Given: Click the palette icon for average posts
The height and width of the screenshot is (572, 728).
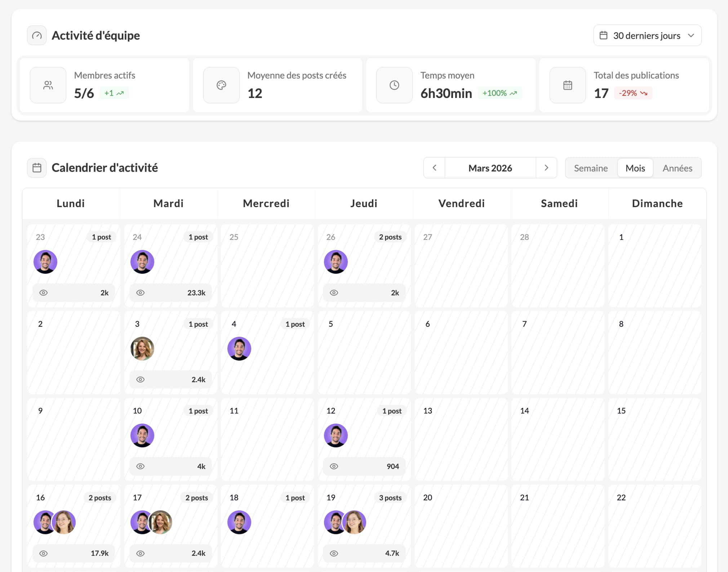Looking at the screenshot, I should click(x=221, y=85).
